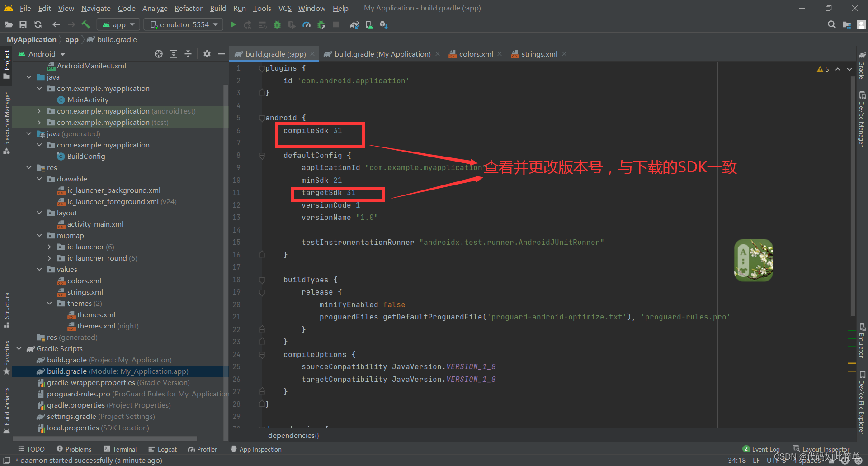The image size is (868, 466).
Task: Collapse Gradle Scripts node
Action: pos(19,348)
